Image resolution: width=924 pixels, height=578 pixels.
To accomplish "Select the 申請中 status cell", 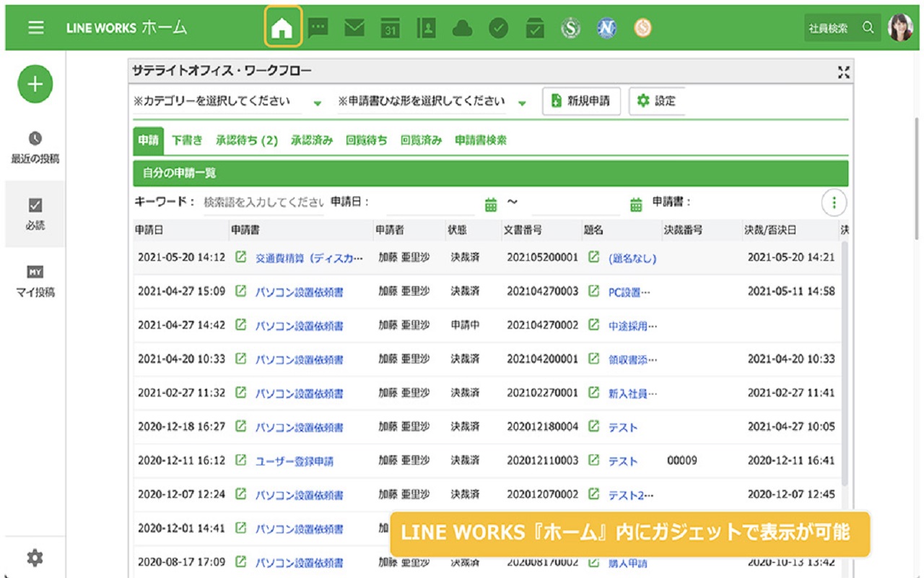I will pyautogui.click(x=465, y=325).
